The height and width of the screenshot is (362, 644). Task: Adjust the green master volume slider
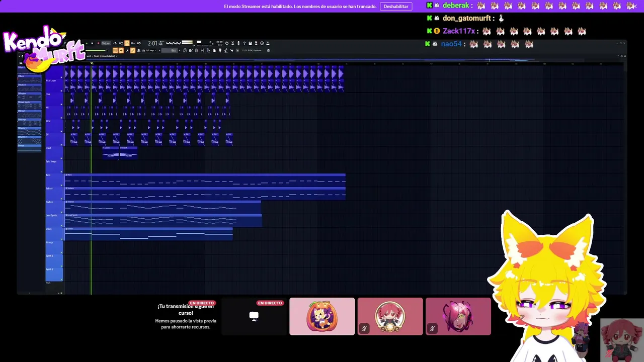[x=96, y=50]
